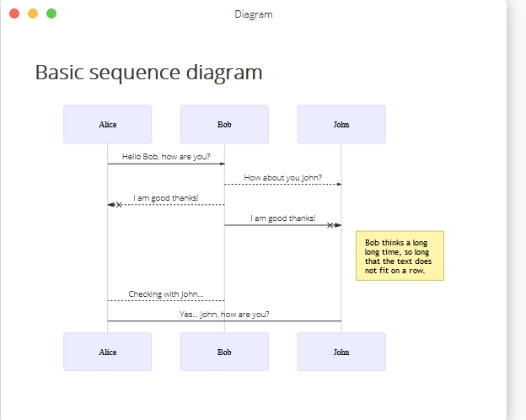Select the bottom Alice participant box
The height and width of the screenshot is (420, 526).
tap(107, 352)
